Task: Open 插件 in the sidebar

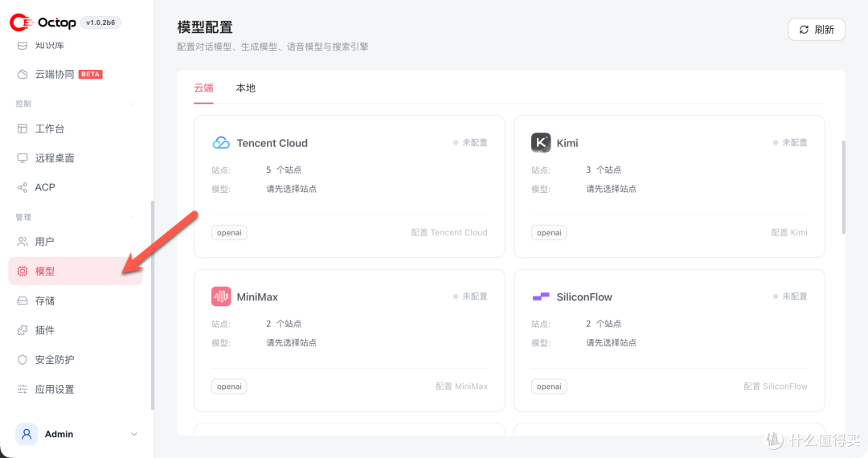Action: 76,330
